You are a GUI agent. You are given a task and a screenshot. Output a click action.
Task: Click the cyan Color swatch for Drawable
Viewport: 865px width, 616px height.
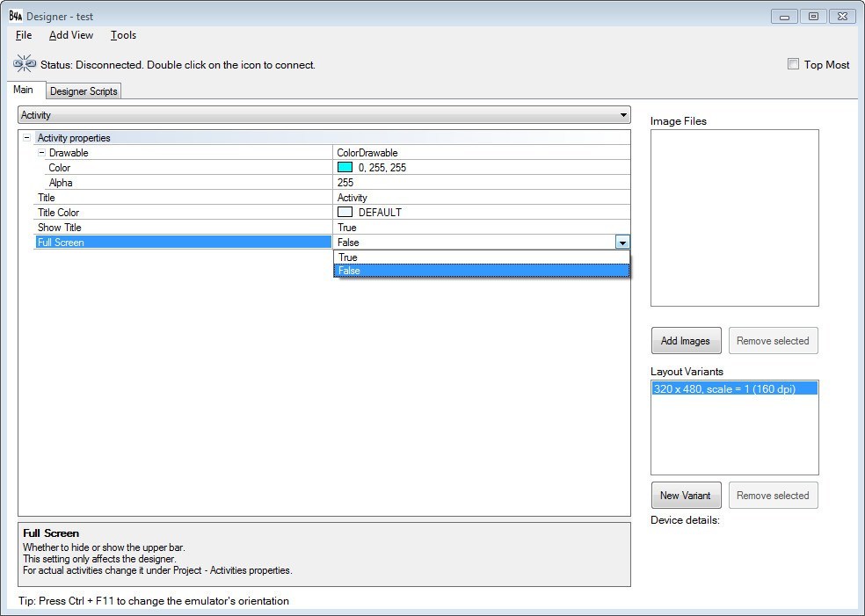tap(345, 167)
